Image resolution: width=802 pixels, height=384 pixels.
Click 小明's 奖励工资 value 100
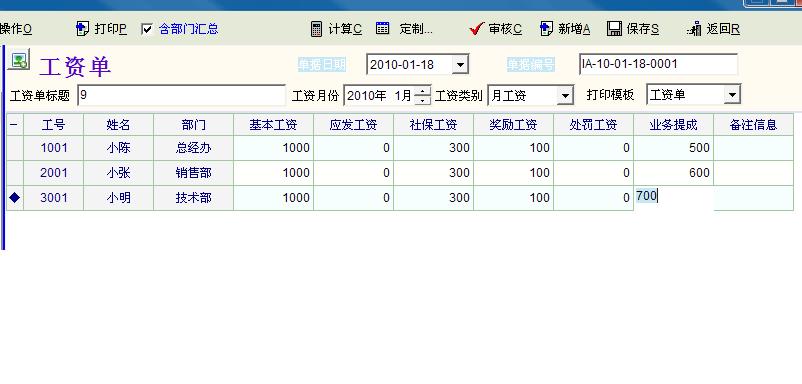pos(514,198)
